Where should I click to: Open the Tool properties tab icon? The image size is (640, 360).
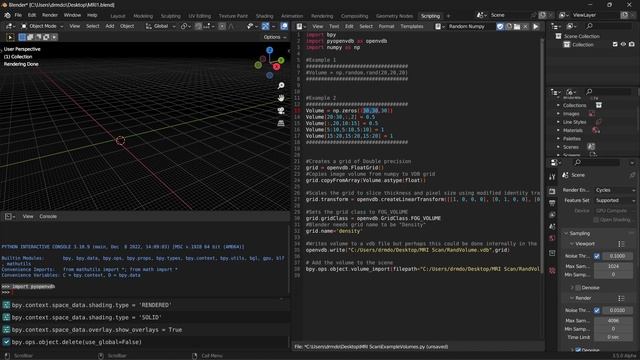552,177
